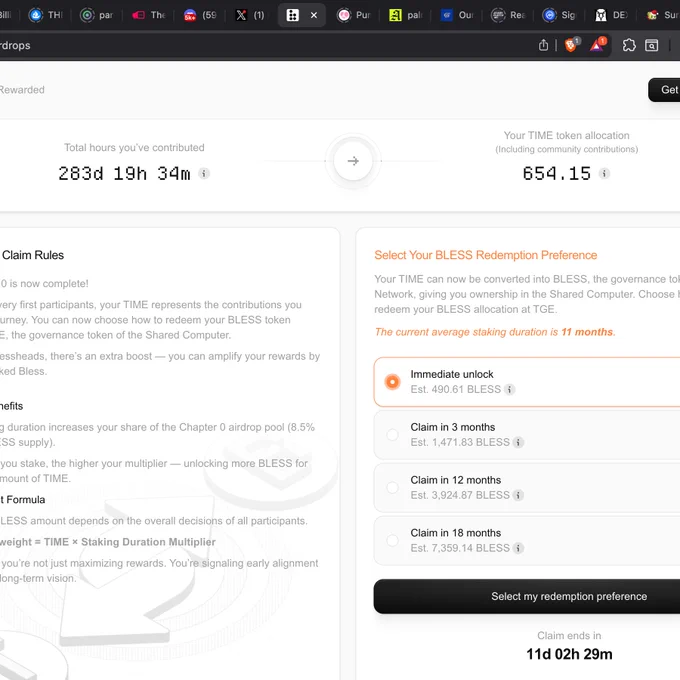Switch to the X (1) tab
Viewport: 680px width, 680px height.
pos(250,15)
